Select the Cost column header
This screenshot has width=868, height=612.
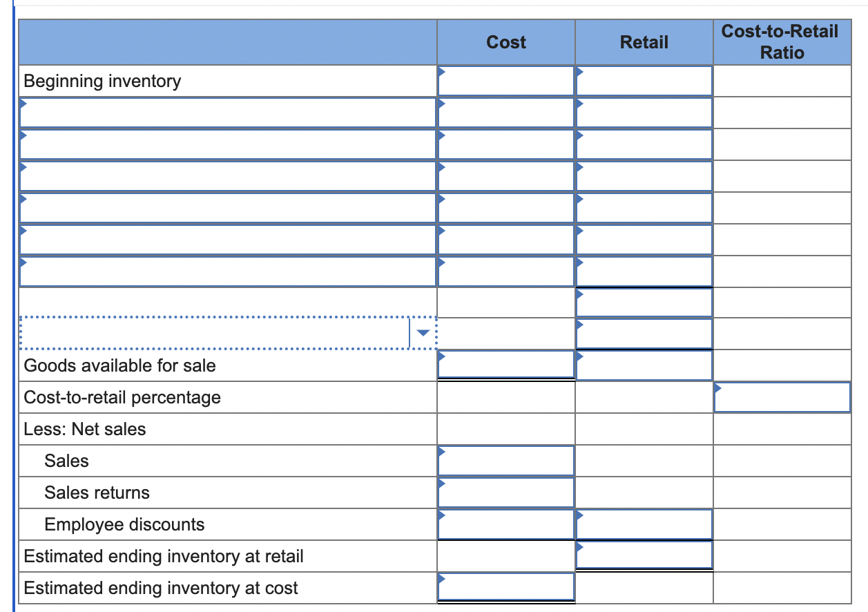[x=505, y=42]
